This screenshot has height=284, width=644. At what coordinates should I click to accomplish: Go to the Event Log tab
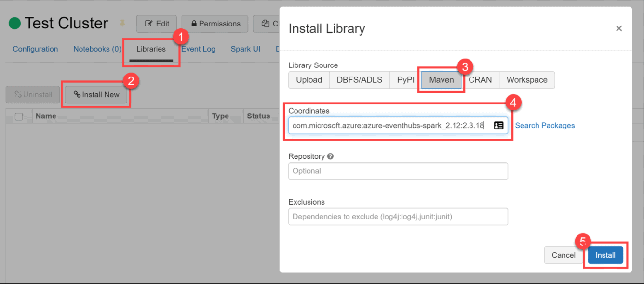click(x=198, y=49)
